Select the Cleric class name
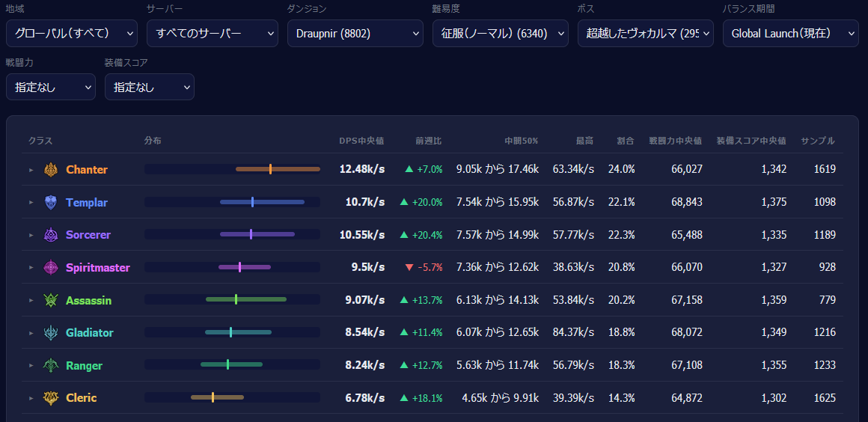The image size is (868, 422). [x=81, y=397]
